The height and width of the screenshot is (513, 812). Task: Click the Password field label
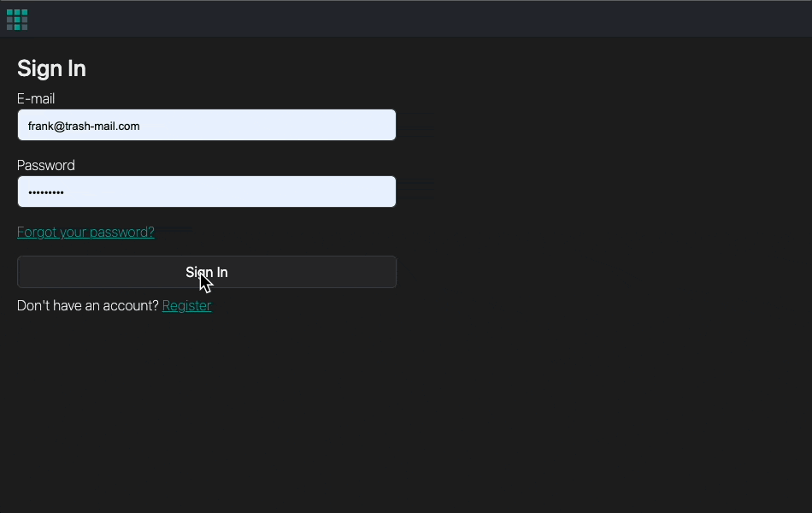point(46,166)
